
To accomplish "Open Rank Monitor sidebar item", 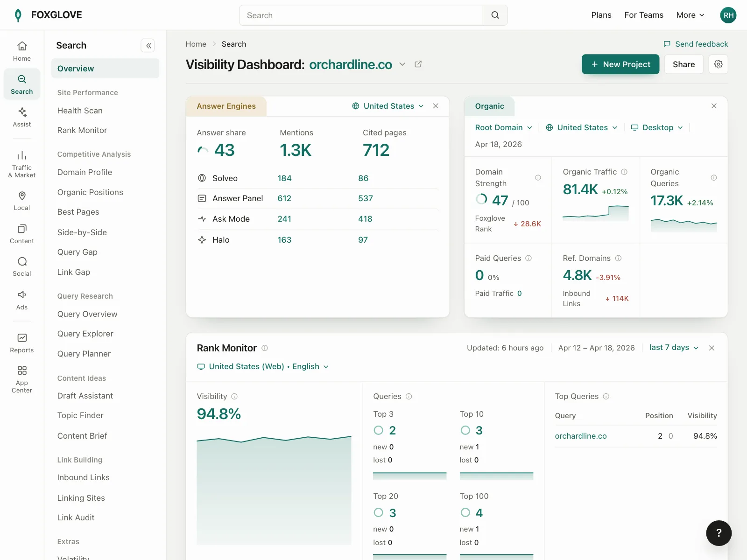I will [82, 130].
